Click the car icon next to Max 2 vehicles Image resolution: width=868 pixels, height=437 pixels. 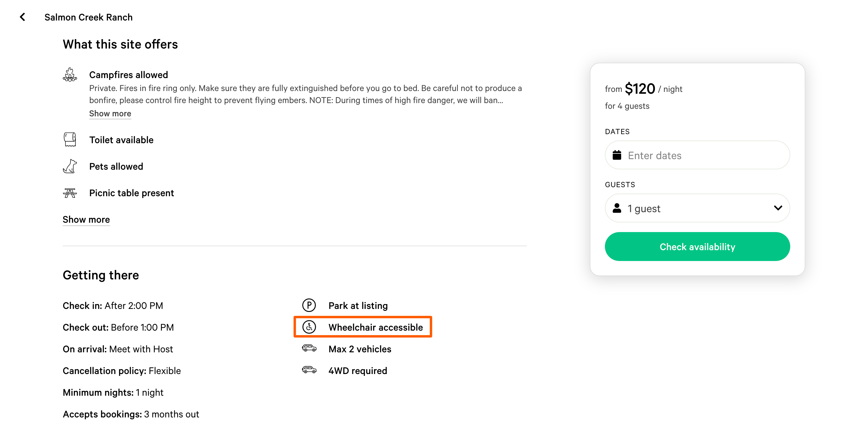[309, 348]
